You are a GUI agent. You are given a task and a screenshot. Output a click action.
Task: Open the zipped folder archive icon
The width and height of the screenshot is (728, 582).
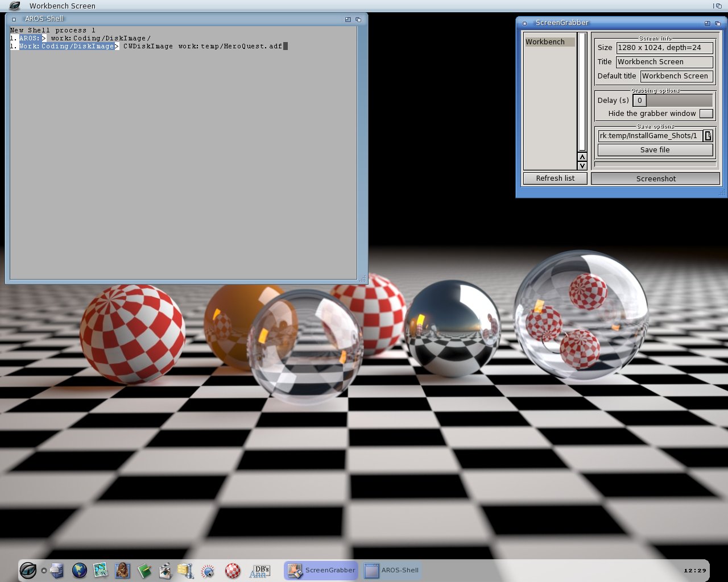[x=186, y=570]
